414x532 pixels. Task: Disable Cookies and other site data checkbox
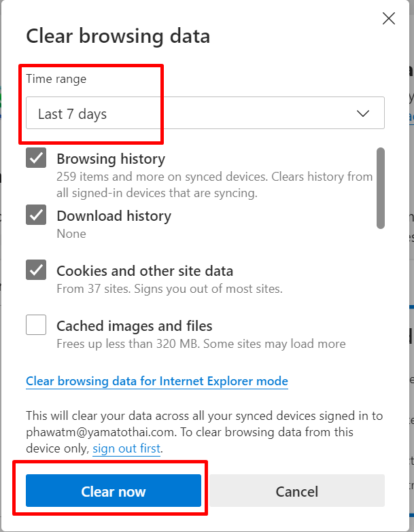pyautogui.click(x=36, y=270)
